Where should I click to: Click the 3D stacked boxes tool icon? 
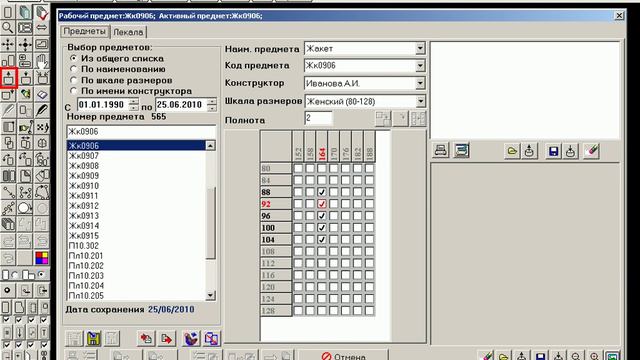coord(8,224)
